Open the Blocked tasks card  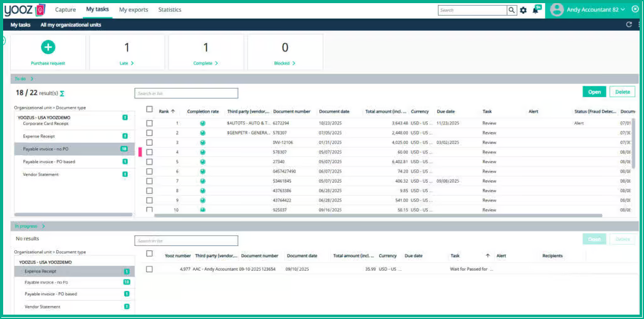[x=285, y=52]
